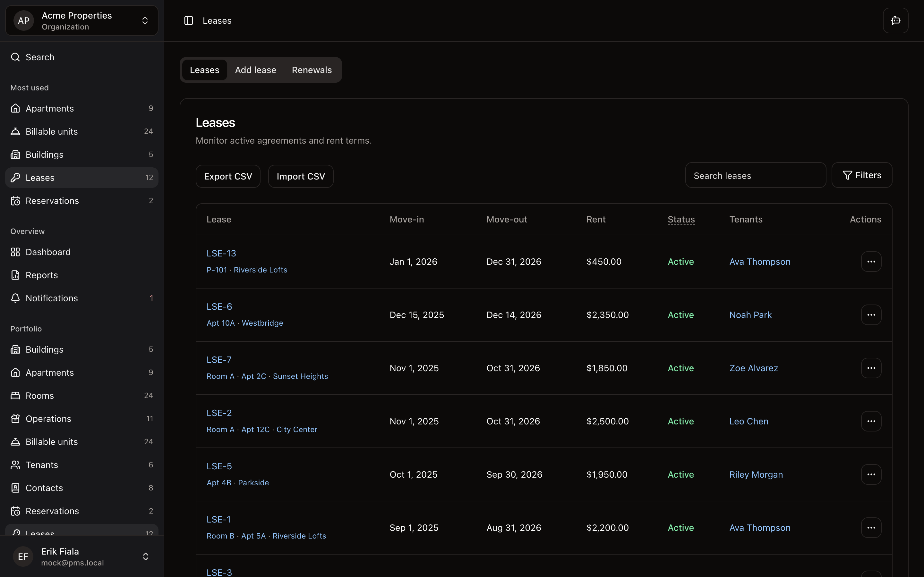Click the Import CSV button
Screen dimensions: 924x577
click(x=301, y=176)
